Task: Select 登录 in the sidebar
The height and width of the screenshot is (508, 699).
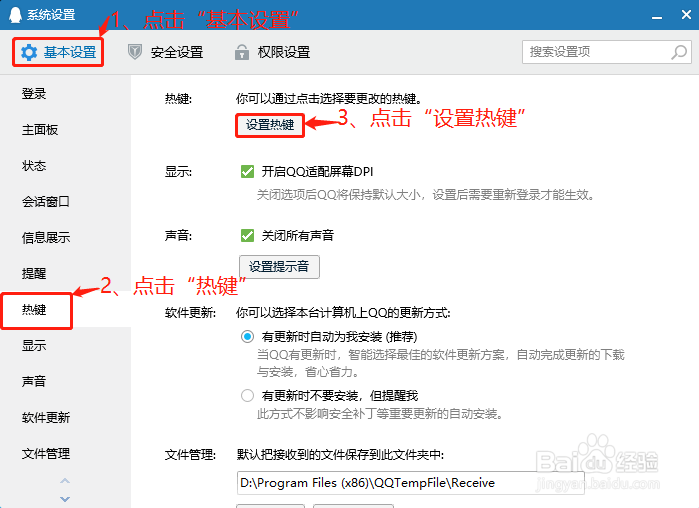Action: 34,94
